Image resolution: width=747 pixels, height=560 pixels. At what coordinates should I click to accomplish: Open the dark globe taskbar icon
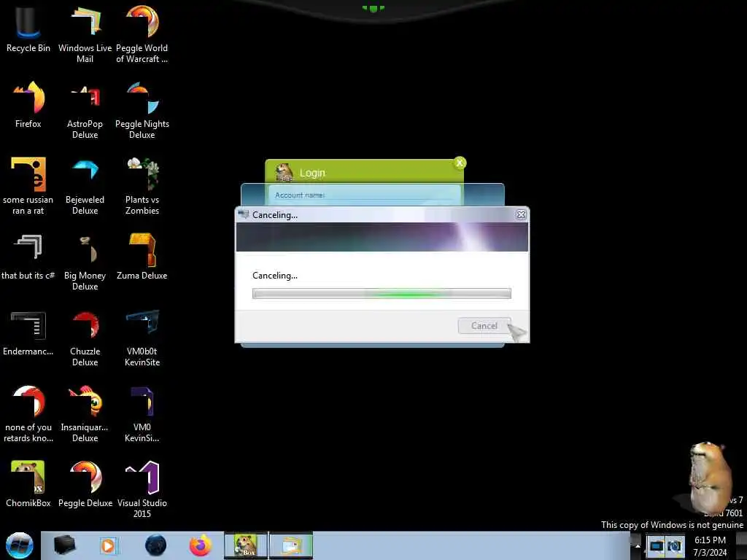[155, 545]
